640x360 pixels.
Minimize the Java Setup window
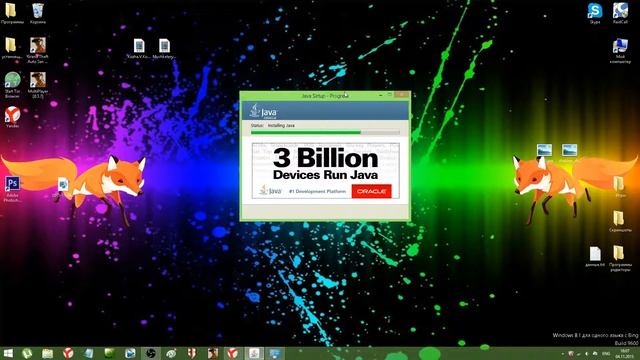pos(380,95)
